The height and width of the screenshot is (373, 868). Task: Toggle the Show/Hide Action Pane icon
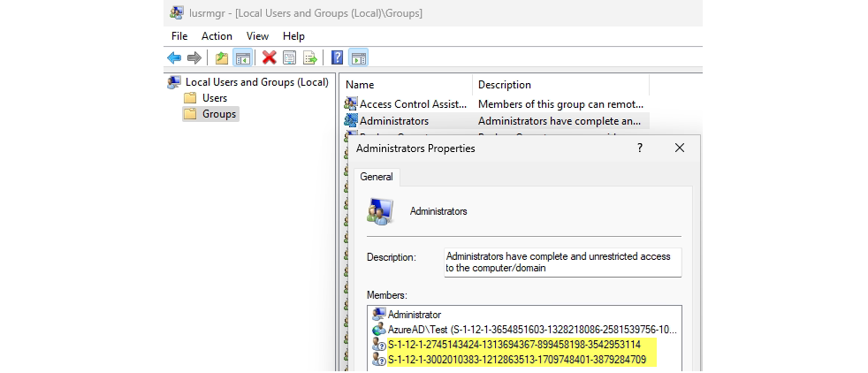click(359, 57)
